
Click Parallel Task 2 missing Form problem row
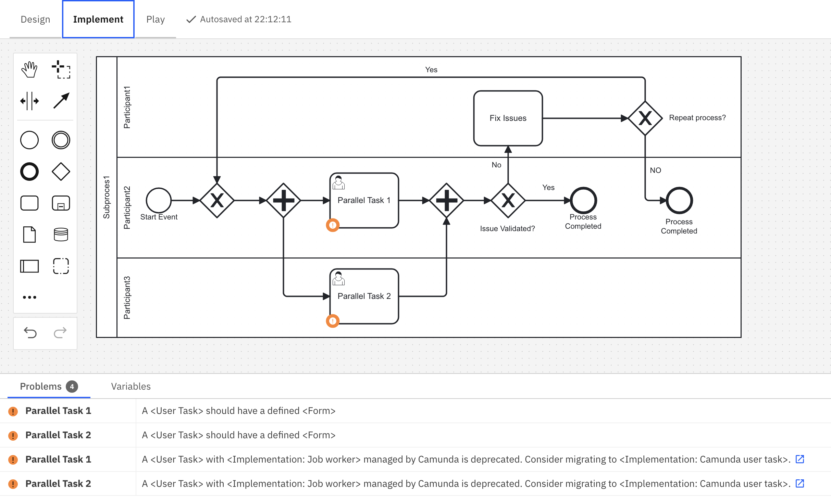coord(415,435)
